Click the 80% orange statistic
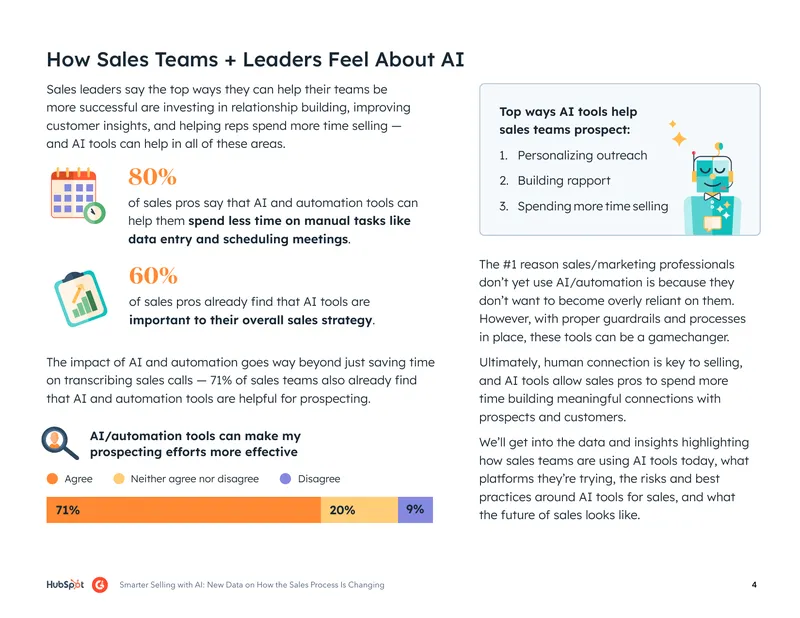Viewport: 800px width, 618px height. tap(153, 177)
